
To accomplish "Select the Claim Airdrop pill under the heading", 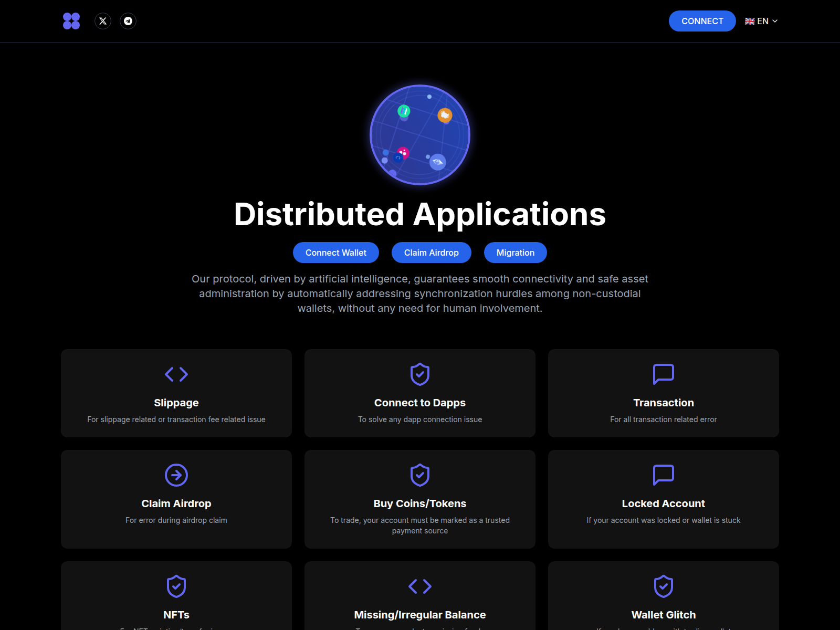I will click(x=432, y=253).
